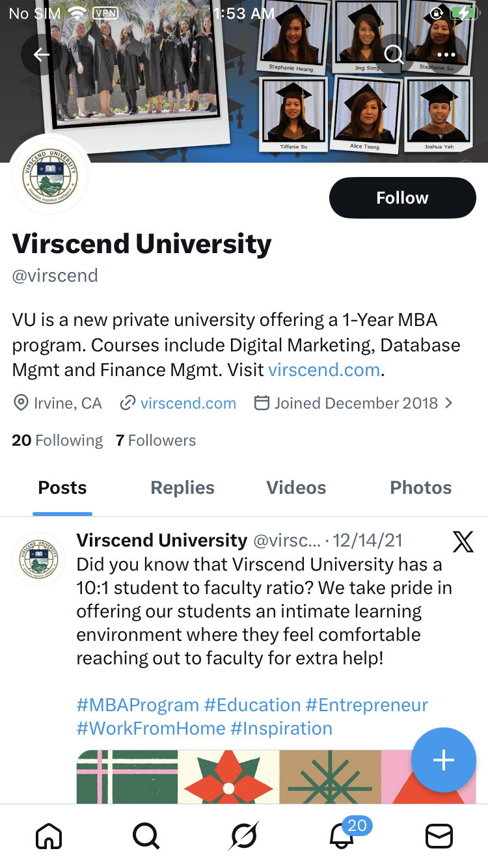This screenshot has width=488, height=868.
Task: Tap the X logo on the post
Action: pyautogui.click(x=463, y=541)
